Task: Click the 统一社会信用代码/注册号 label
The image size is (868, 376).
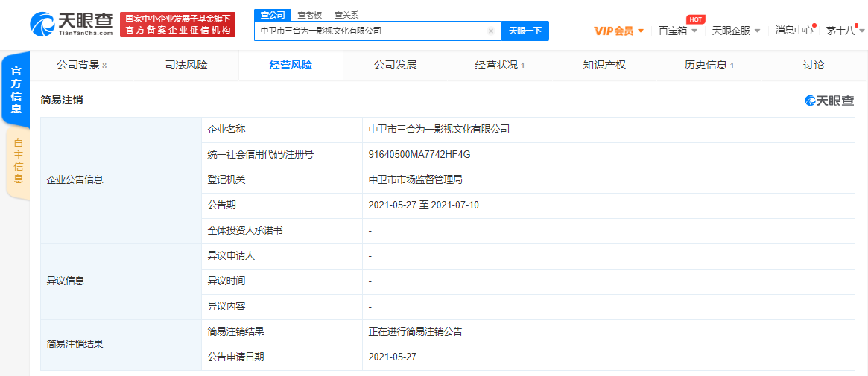Action: pyautogui.click(x=260, y=155)
